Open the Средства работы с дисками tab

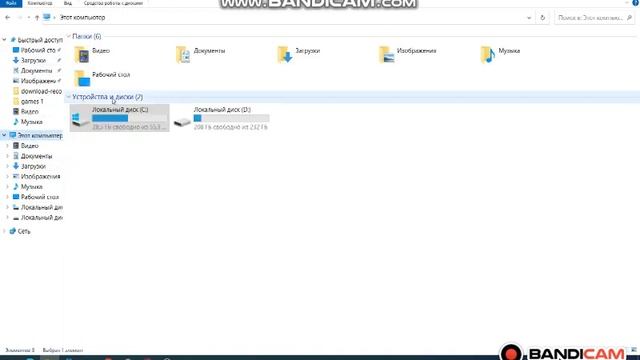113,3
